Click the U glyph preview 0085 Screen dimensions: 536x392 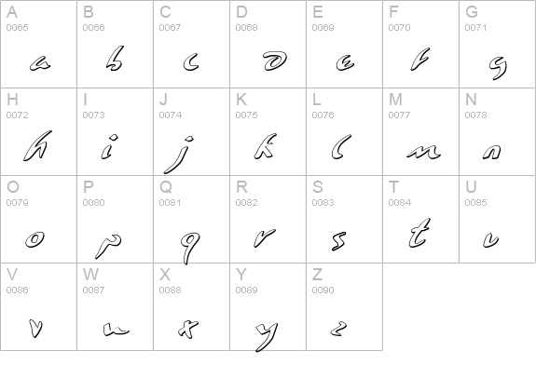[x=498, y=219]
